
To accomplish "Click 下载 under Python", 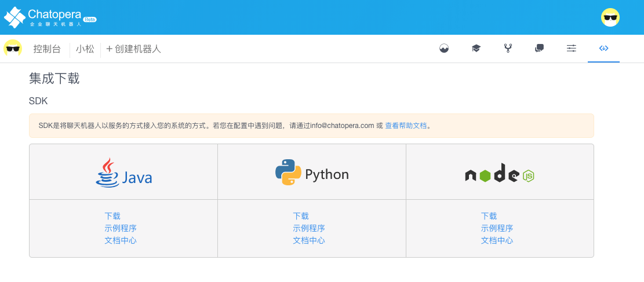I will click(x=301, y=216).
